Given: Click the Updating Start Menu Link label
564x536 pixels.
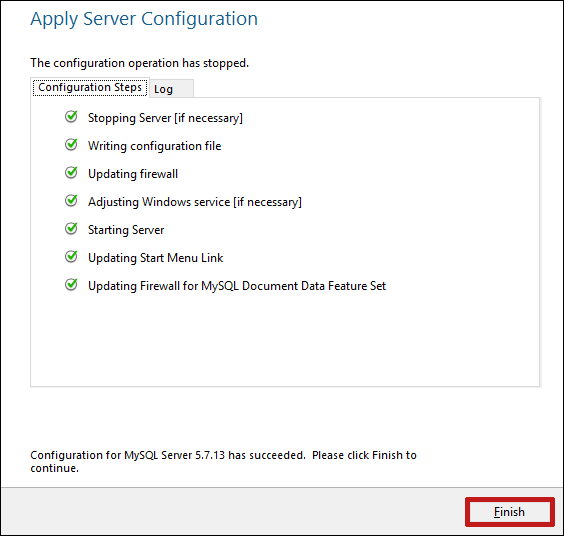Looking at the screenshot, I should 156,258.
